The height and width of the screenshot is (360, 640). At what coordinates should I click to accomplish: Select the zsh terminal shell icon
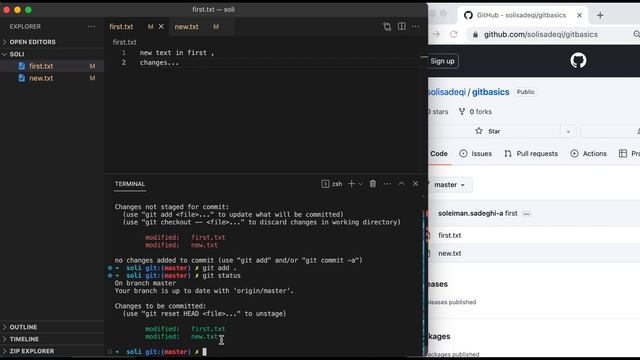tap(325, 184)
